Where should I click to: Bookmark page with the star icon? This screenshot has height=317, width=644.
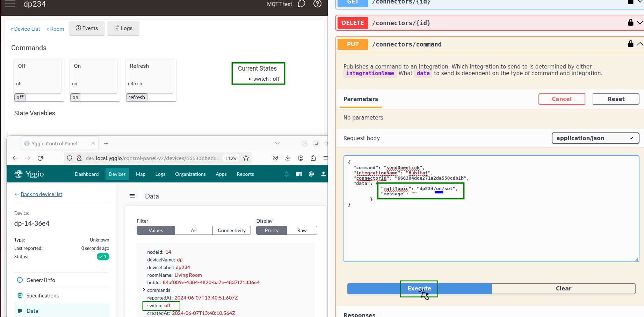[246, 158]
